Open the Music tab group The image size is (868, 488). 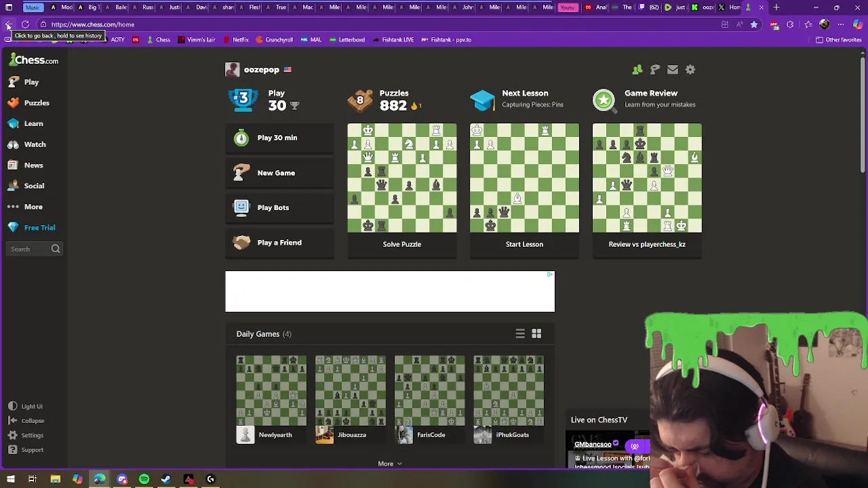(x=33, y=7)
